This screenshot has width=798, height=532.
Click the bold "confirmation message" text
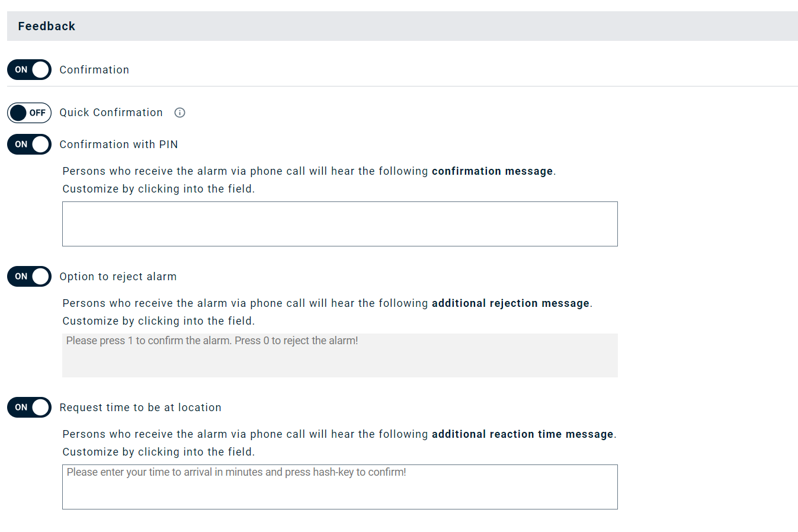492,171
